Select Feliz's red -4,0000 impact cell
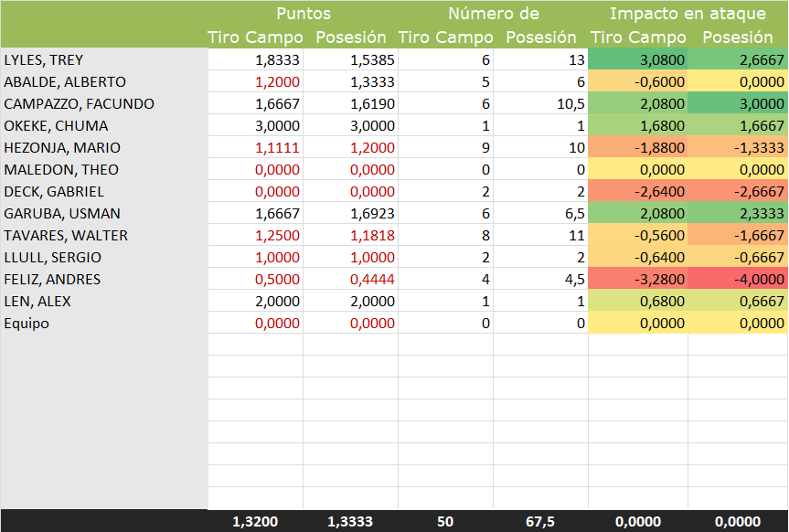This screenshot has width=789, height=532. coord(738,280)
